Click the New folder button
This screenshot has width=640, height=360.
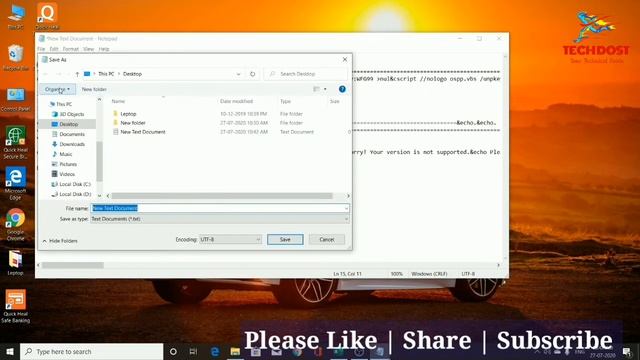[x=94, y=89]
